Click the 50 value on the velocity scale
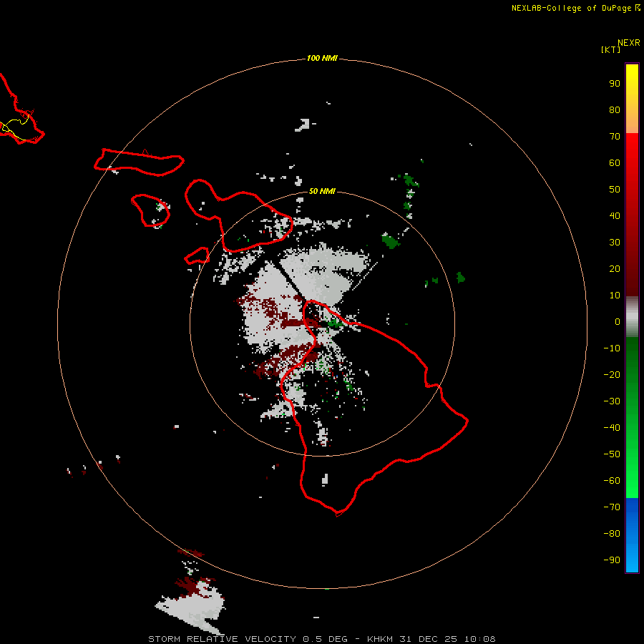This screenshot has height=644, width=644. [615, 190]
